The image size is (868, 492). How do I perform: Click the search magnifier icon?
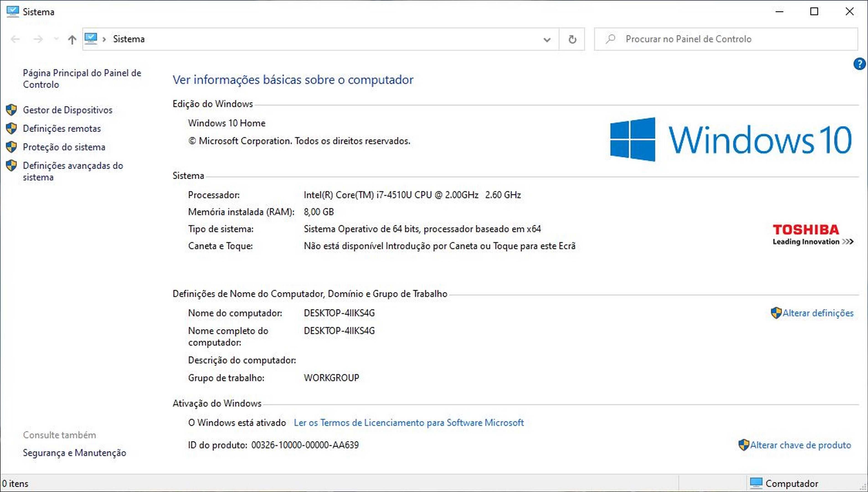(610, 39)
